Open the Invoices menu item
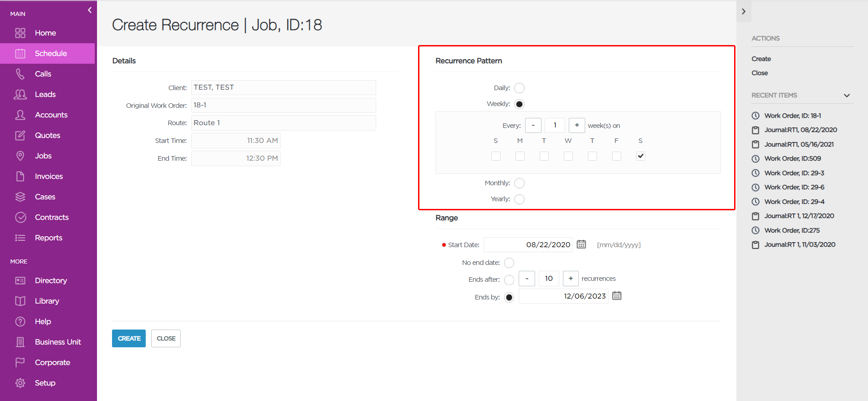The height and width of the screenshot is (401, 868). click(x=48, y=176)
